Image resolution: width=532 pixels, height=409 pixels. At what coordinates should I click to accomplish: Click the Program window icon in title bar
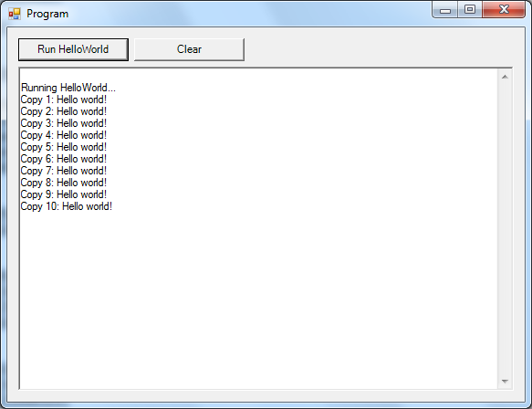click(15, 14)
